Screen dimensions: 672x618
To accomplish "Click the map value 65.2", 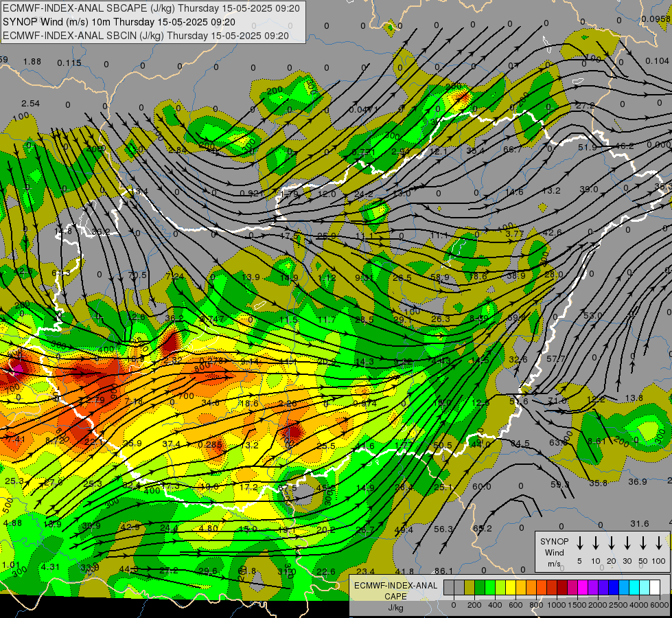I will pos(482,528).
